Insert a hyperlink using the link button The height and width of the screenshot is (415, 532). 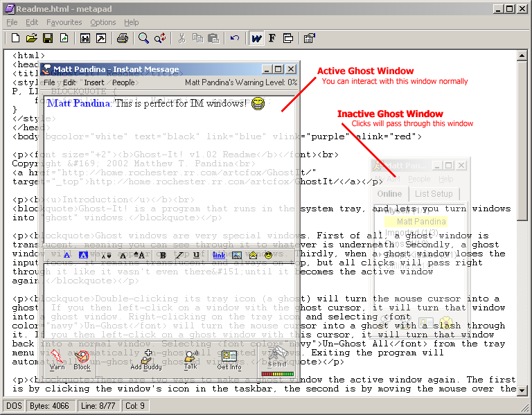[218, 255]
